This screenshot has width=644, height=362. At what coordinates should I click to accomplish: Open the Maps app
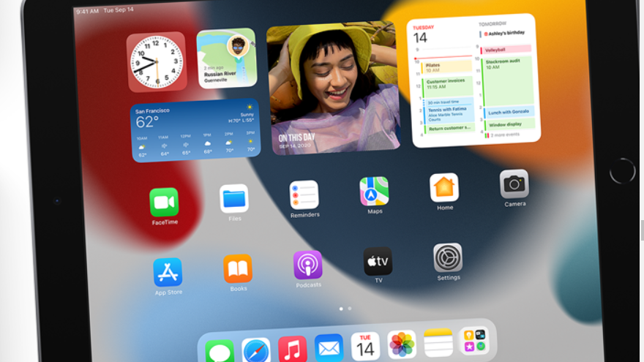pyautogui.click(x=374, y=192)
